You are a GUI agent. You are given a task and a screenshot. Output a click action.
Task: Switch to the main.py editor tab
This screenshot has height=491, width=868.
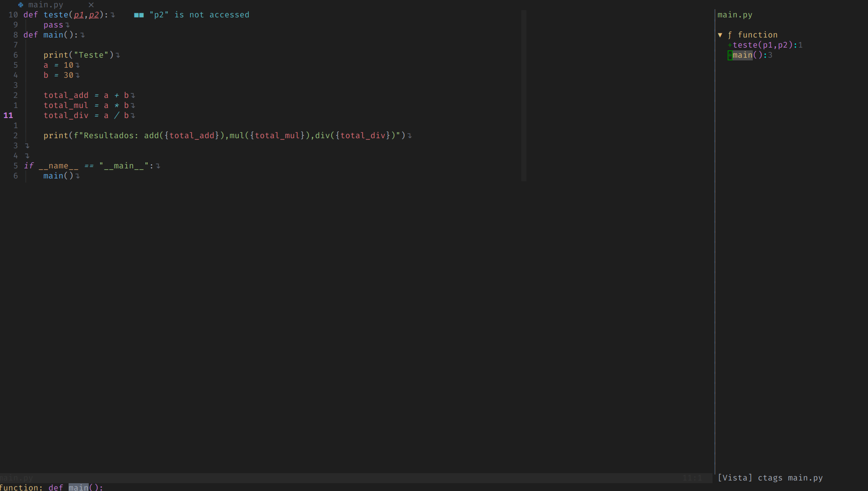(x=45, y=5)
